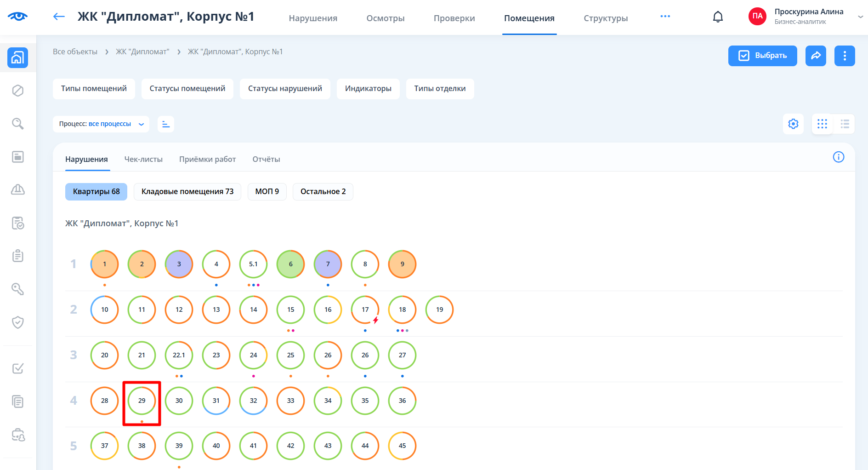Switch to the Чек-листы tab

tap(143, 159)
